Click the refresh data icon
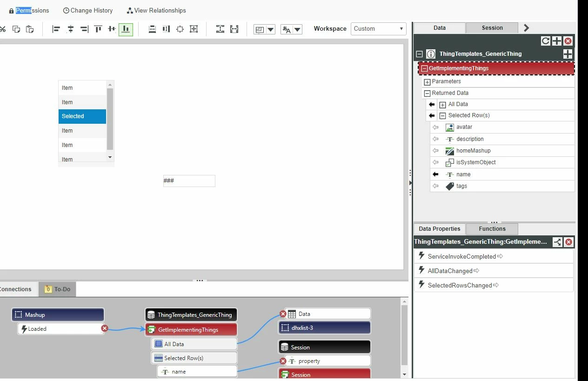 546,41
